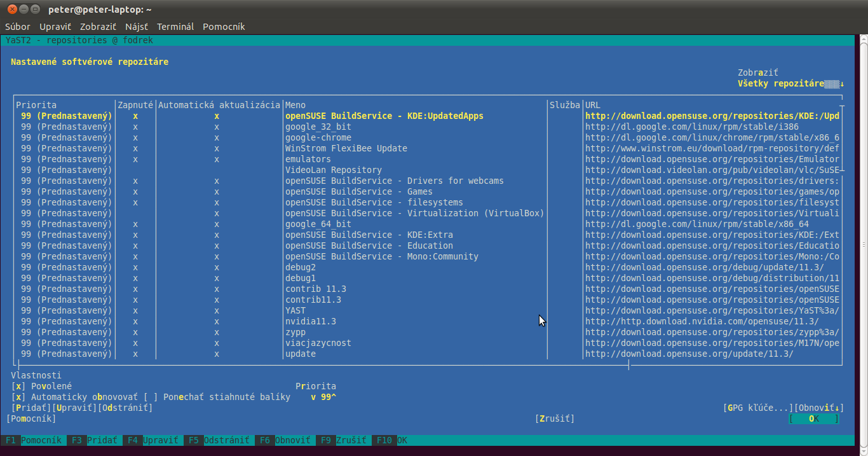The height and width of the screenshot is (456, 868).
Task: Adjust the Priorita 99 spinner field
Action: 323,397
